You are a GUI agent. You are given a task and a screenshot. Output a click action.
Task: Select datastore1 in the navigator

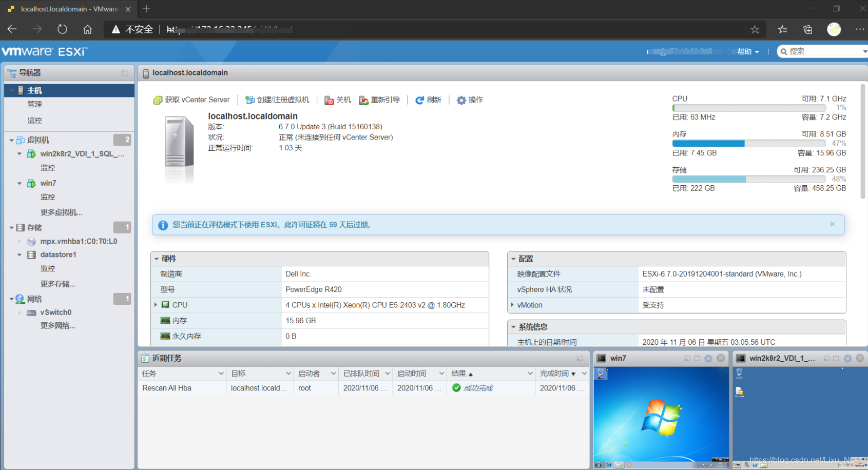[59, 254]
